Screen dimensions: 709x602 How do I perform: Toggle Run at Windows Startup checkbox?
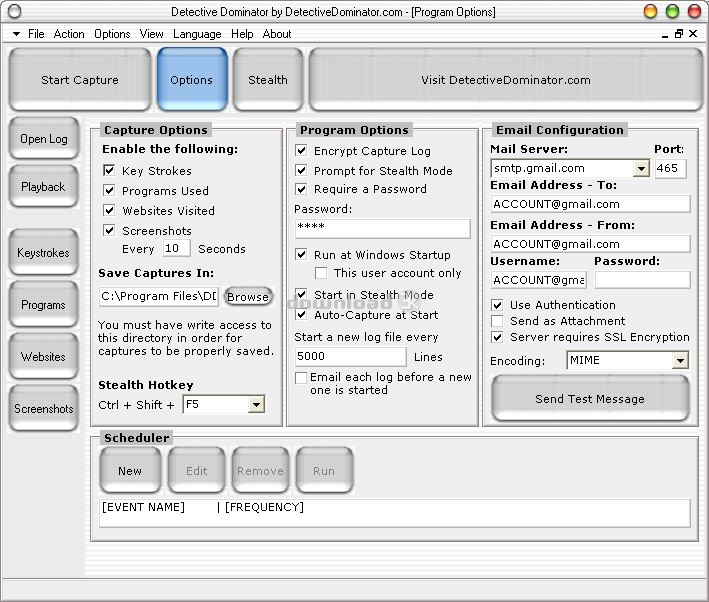pos(301,254)
